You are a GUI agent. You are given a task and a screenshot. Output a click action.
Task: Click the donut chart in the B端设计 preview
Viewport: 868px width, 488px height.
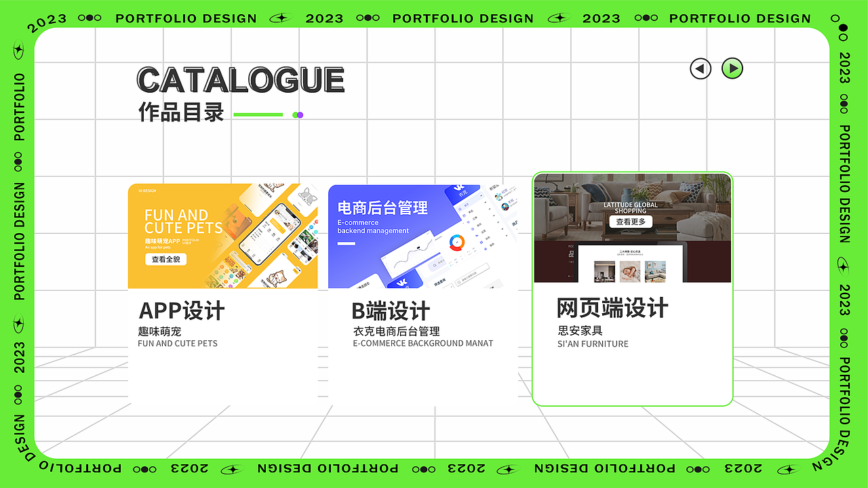457,243
